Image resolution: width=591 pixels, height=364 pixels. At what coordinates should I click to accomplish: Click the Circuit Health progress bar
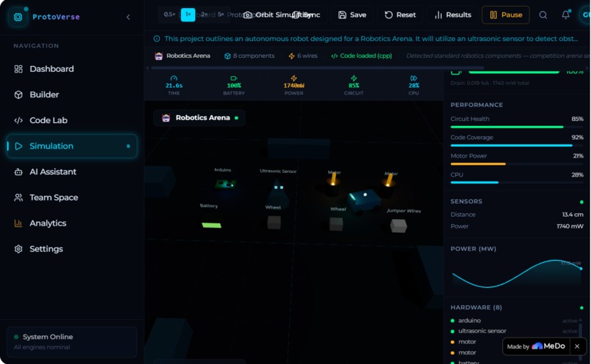pyautogui.click(x=517, y=127)
